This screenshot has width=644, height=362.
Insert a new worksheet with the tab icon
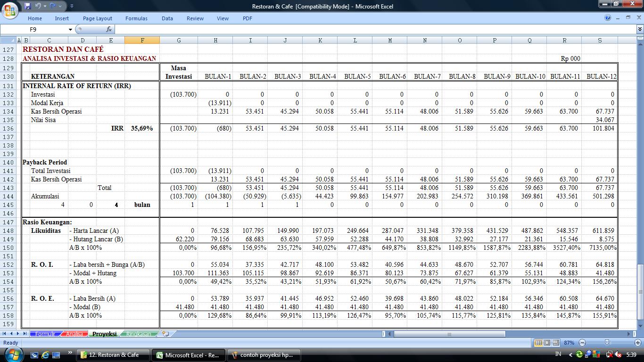[165, 334]
